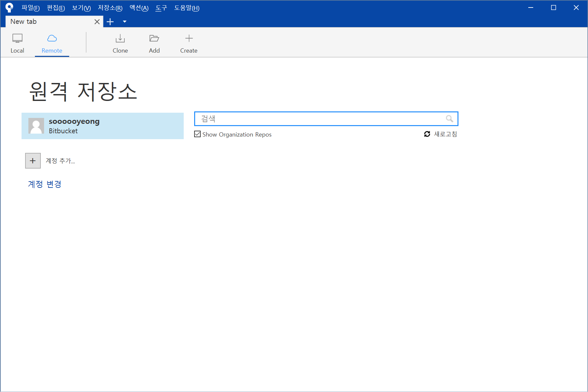
Task: Click the soooooyeong account avatar
Action: (x=36, y=126)
